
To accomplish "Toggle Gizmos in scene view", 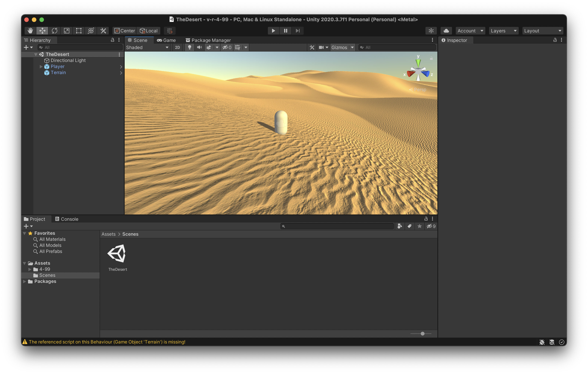I will coord(339,47).
